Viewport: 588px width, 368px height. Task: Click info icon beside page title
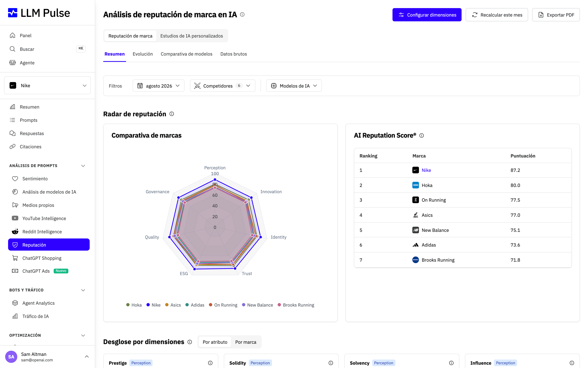(242, 14)
